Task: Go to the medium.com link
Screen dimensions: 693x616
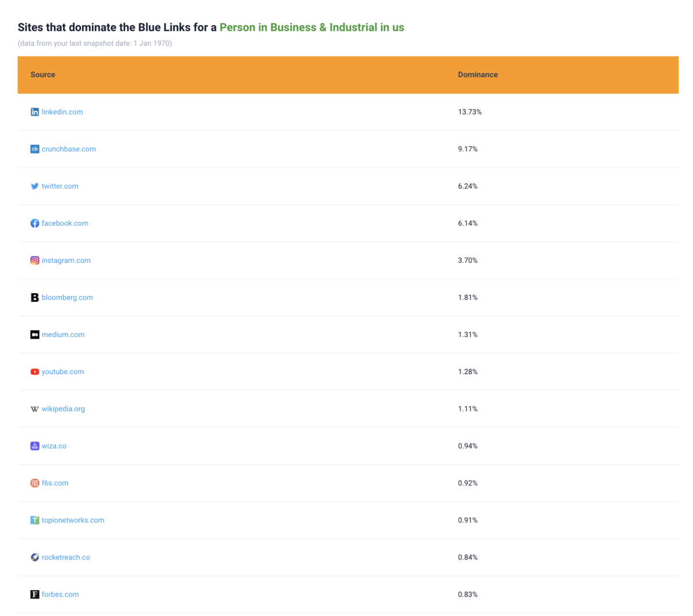Action: tap(63, 335)
